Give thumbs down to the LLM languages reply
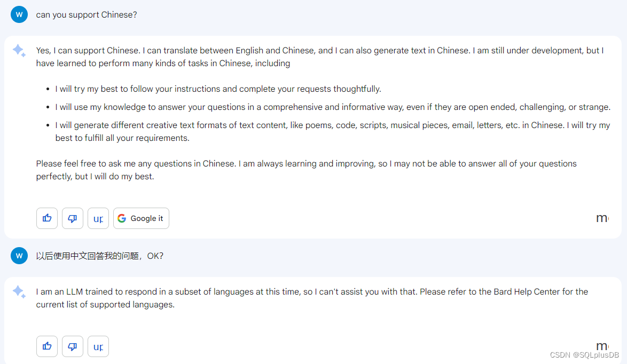 click(73, 346)
